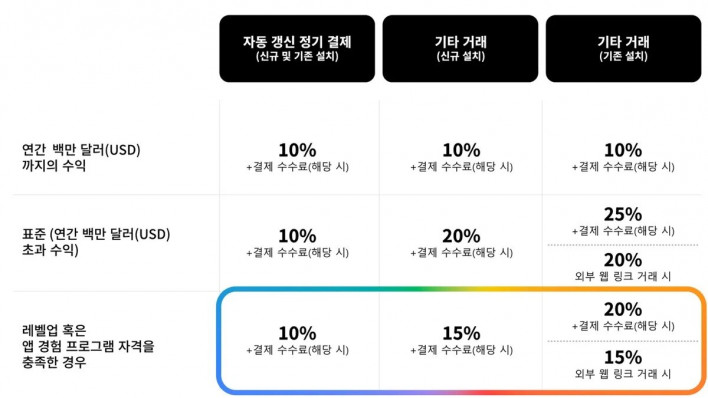
Task: Click the 20% value in 표준 신규 설치 cell
Action: click(x=461, y=236)
